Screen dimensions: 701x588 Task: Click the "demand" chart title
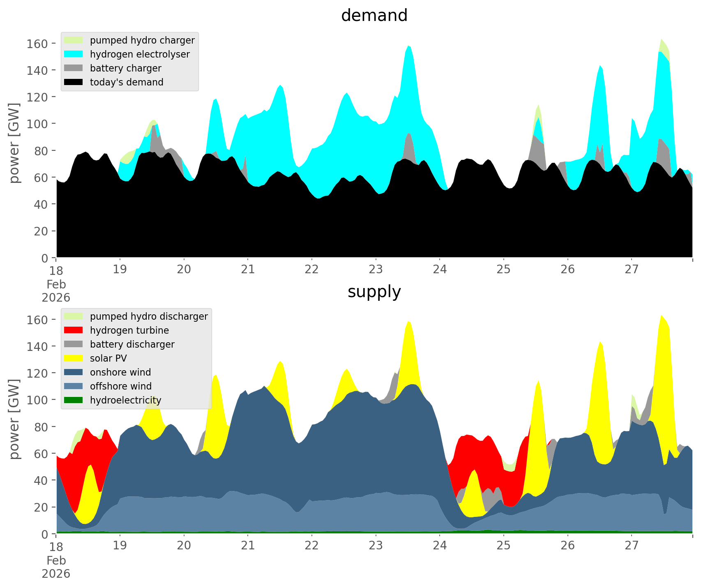tap(374, 16)
